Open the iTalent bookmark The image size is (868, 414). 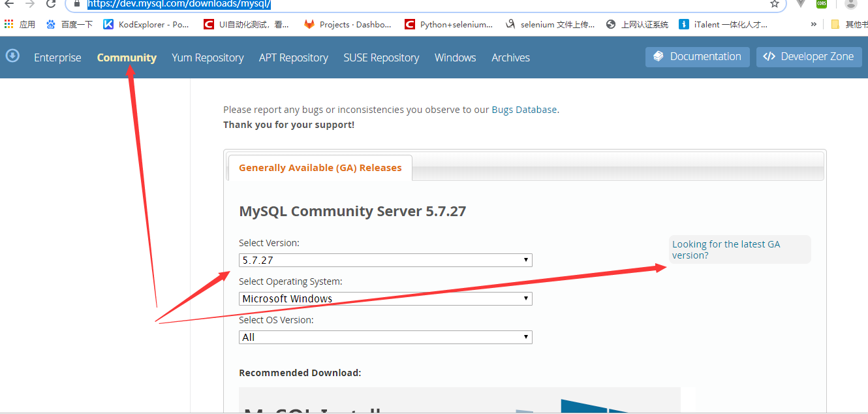724,24
